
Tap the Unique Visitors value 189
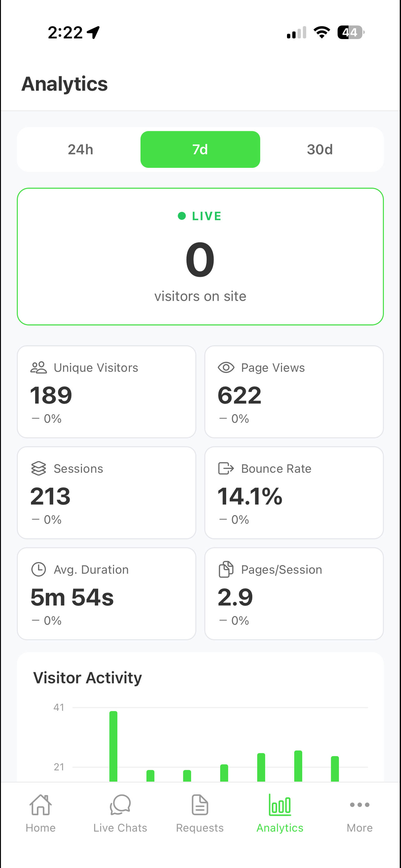51,395
